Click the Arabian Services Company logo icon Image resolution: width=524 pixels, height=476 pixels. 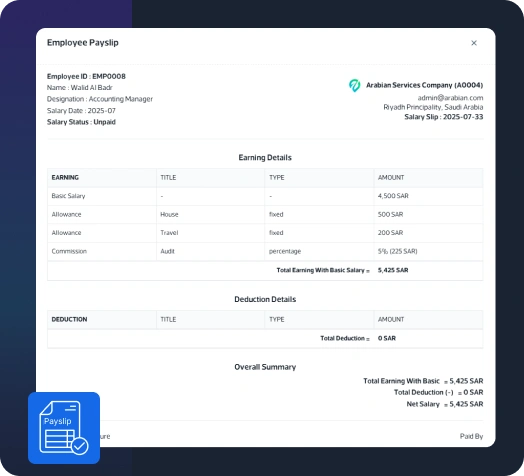pos(355,85)
